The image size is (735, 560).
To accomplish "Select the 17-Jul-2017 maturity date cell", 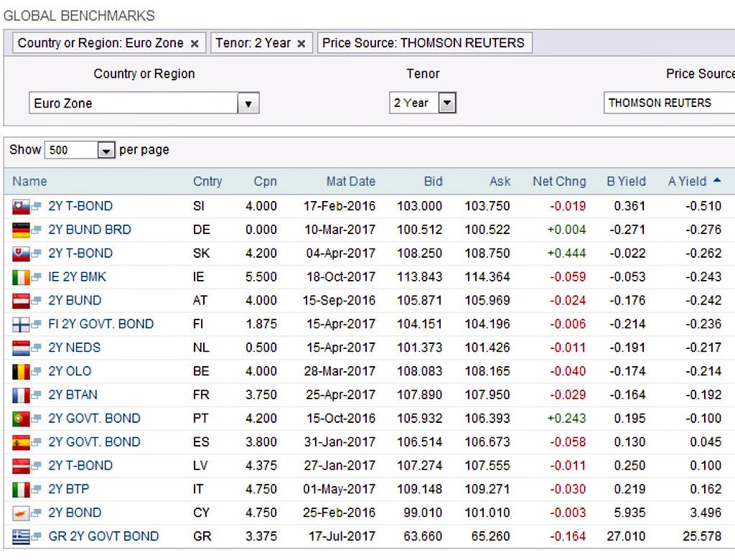I will tap(342, 536).
